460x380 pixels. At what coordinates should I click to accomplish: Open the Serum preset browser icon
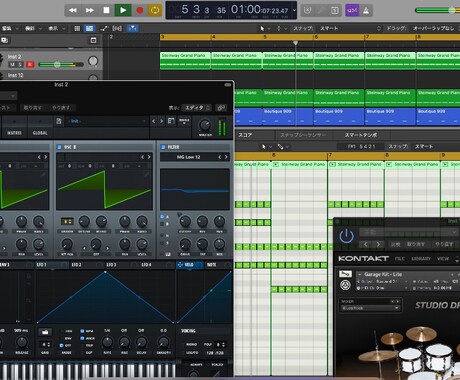pyautogui.click(x=171, y=121)
